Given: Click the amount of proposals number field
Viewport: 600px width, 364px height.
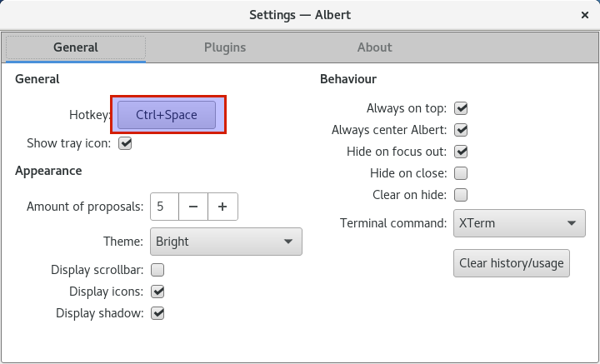Looking at the screenshot, I should (x=164, y=207).
